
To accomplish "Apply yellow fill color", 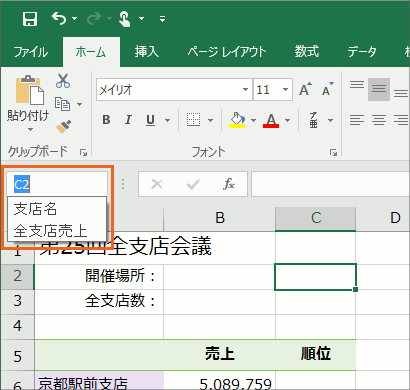I will 237,120.
